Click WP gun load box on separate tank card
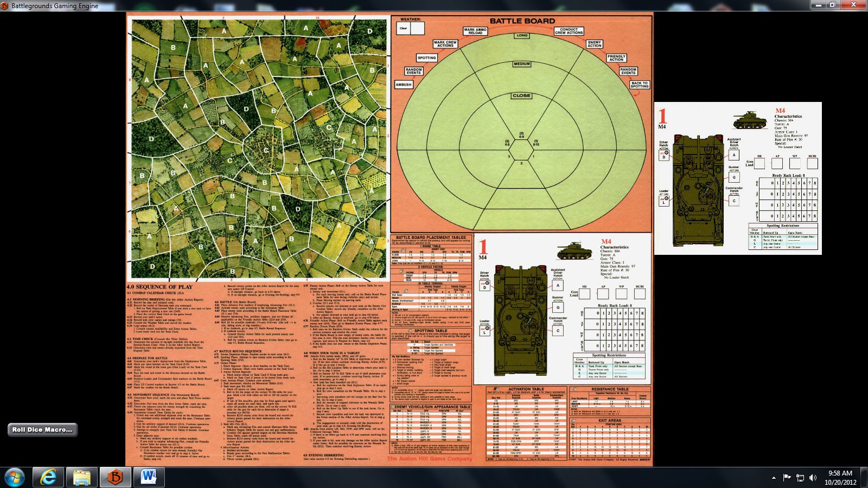The height and width of the screenshot is (488, 868). tap(795, 163)
